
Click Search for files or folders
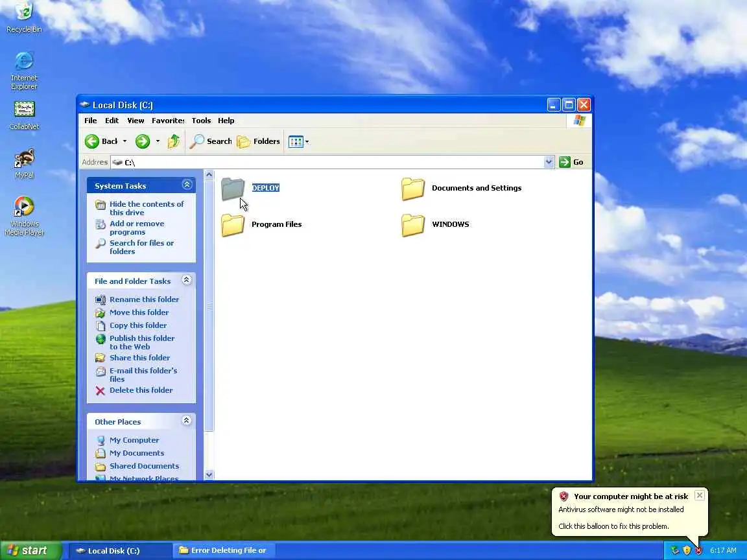[141, 247]
